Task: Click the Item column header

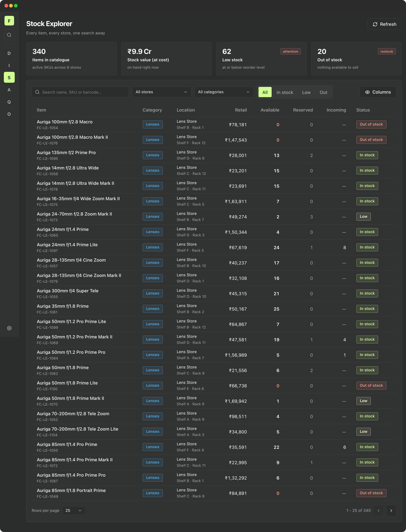Action: point(41,110)
